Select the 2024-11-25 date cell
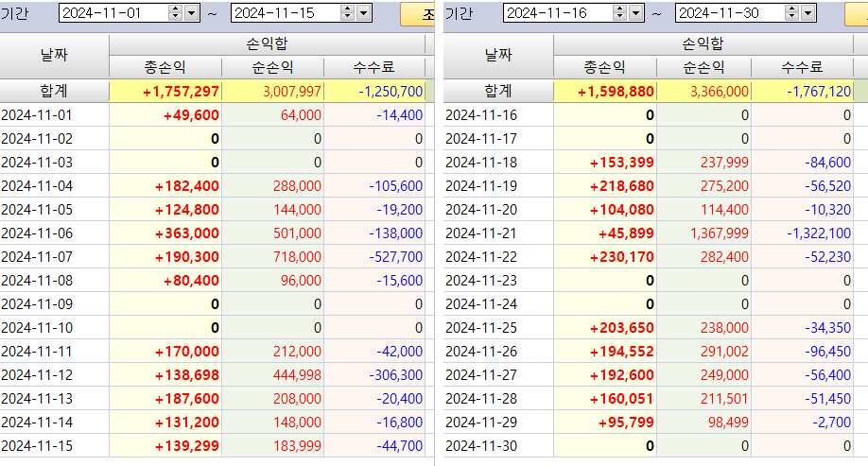 click(x=498, y=328)
